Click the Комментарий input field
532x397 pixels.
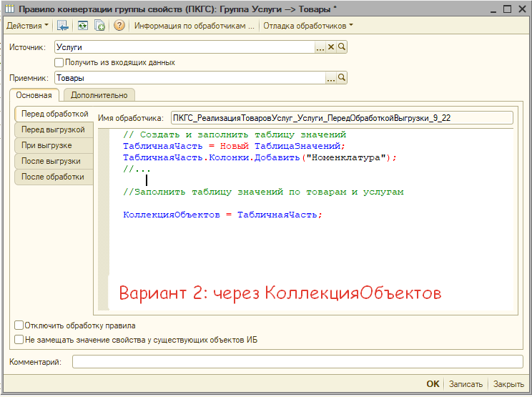click(x=297, y=362)
